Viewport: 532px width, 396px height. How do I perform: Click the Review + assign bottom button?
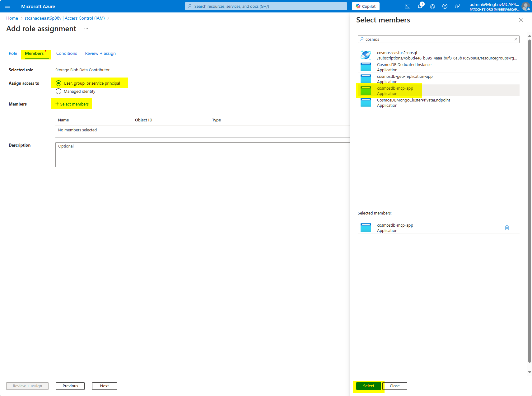(27, 386)
